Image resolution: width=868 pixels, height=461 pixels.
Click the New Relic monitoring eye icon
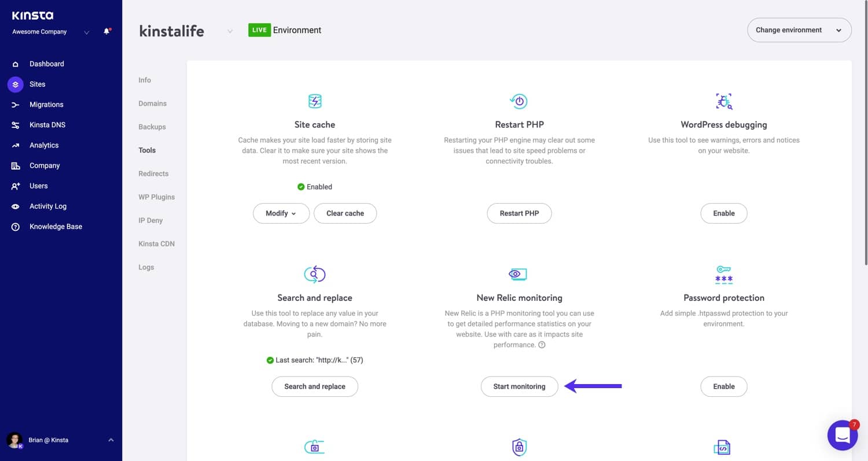518,274
